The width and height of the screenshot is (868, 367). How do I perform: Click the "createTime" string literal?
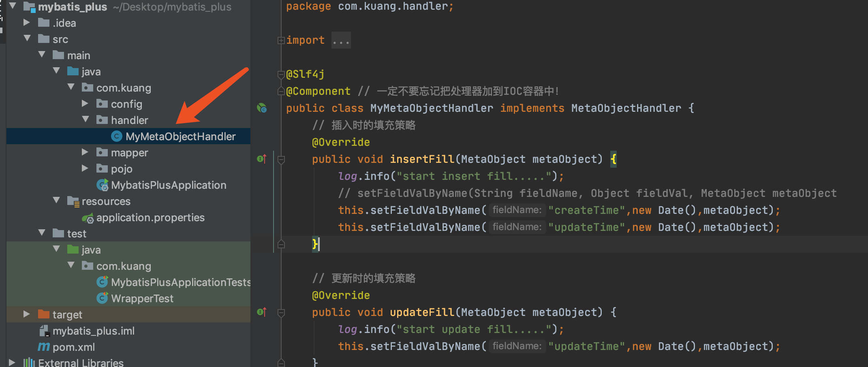point(587,210)
